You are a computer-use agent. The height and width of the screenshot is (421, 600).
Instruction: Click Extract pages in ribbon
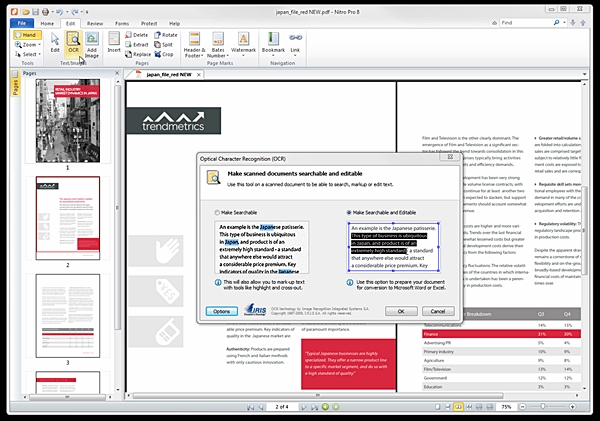point(137,45)
